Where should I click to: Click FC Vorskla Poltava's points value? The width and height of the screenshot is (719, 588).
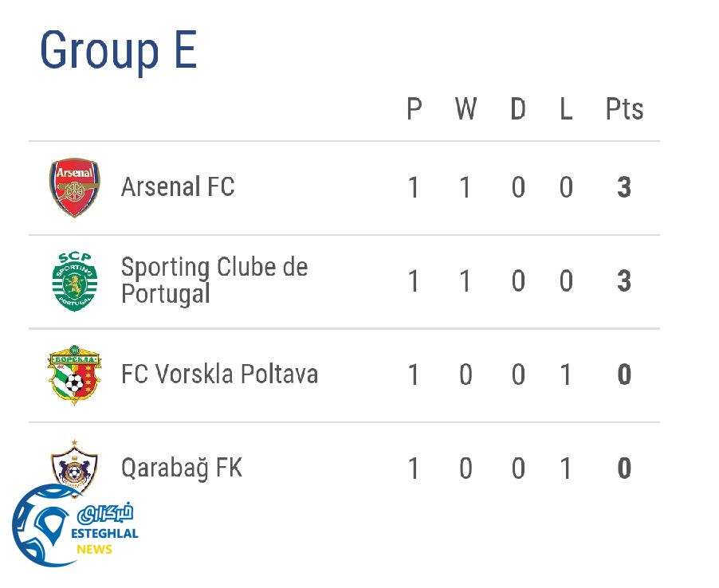(x=624, y=374)
